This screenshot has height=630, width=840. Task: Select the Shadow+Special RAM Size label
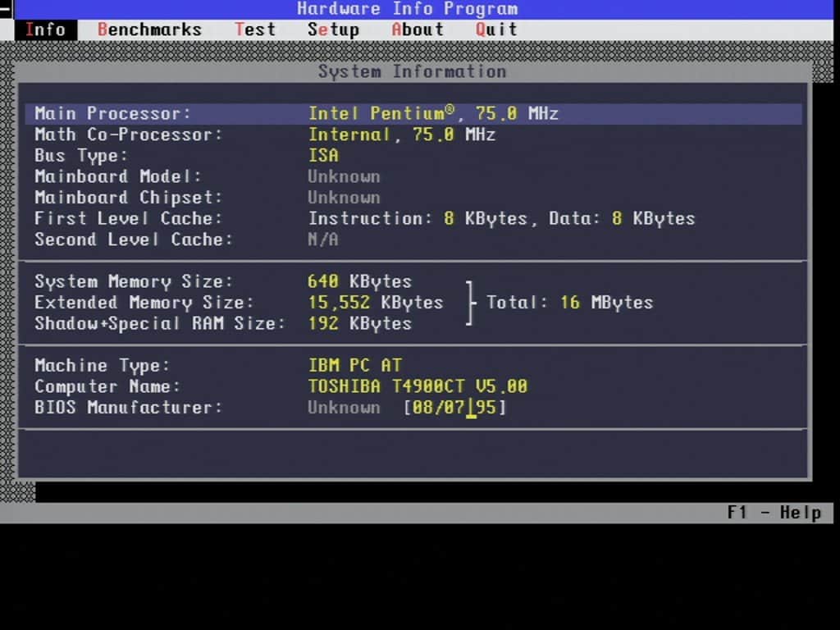[160, 323]
